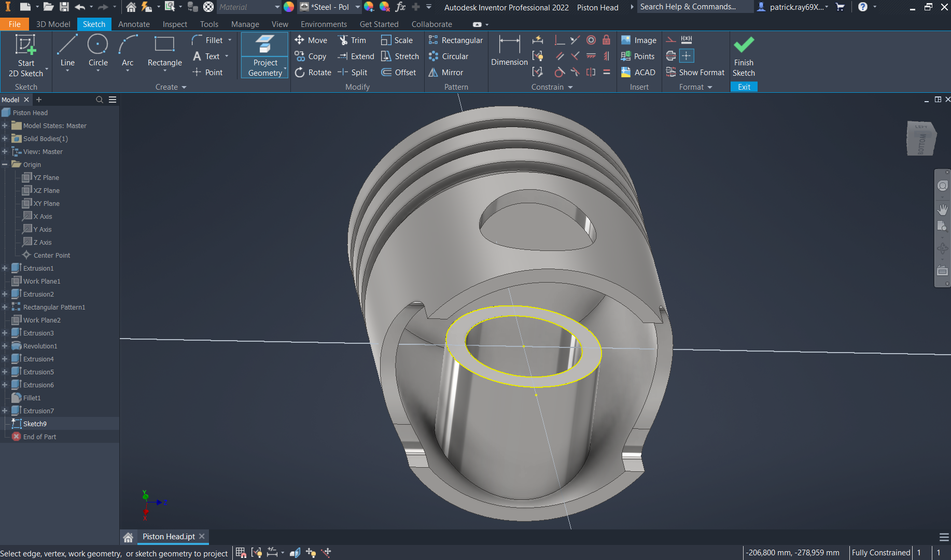Click the ACAD insert tool

[x=638, y=72]
